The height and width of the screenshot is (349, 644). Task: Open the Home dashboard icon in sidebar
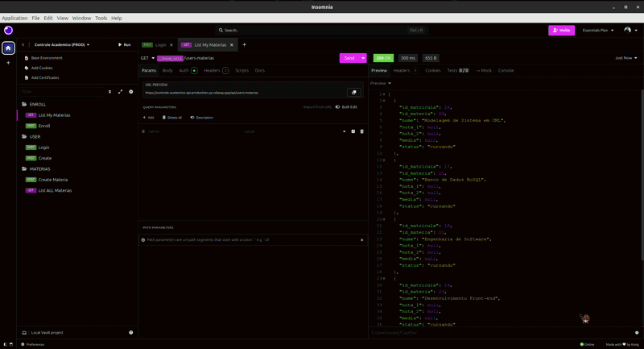8,48
